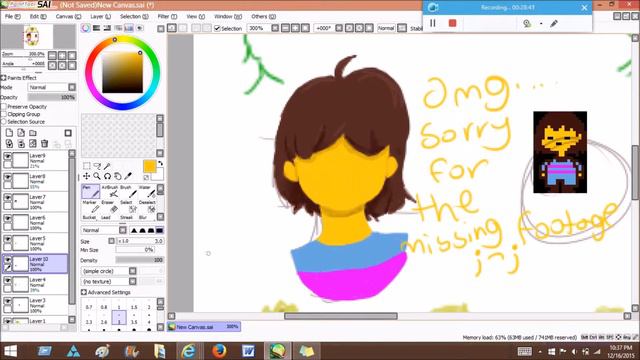Show the RGB slider panel
Viewport: 640px width, 360px height.
tap(96, 28)
